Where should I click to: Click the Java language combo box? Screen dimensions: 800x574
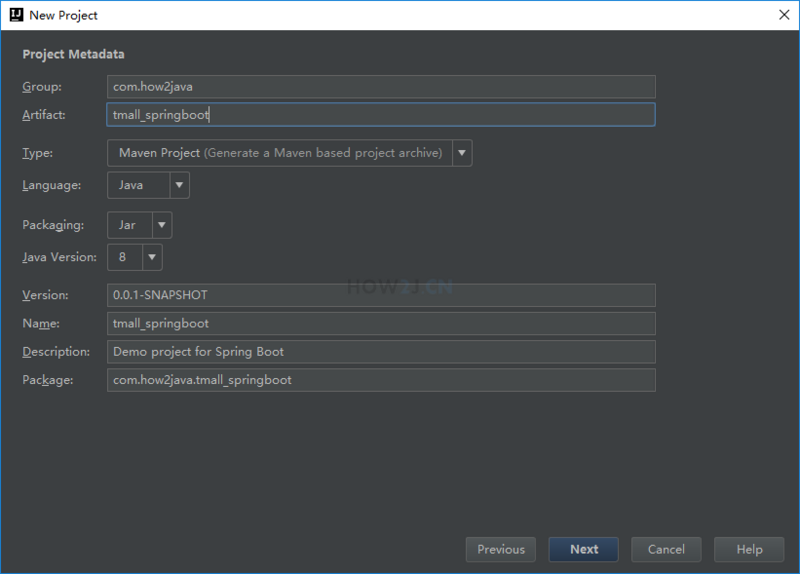(137, 185)
